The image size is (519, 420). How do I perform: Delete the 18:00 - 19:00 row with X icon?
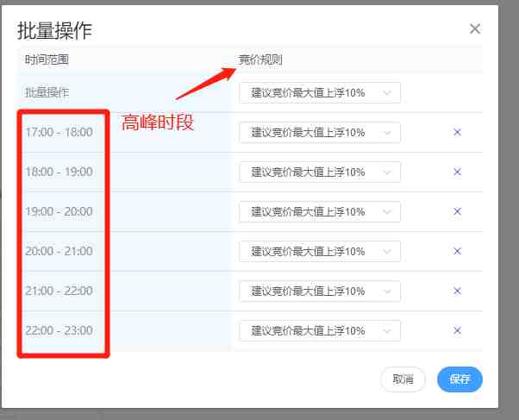457,172
